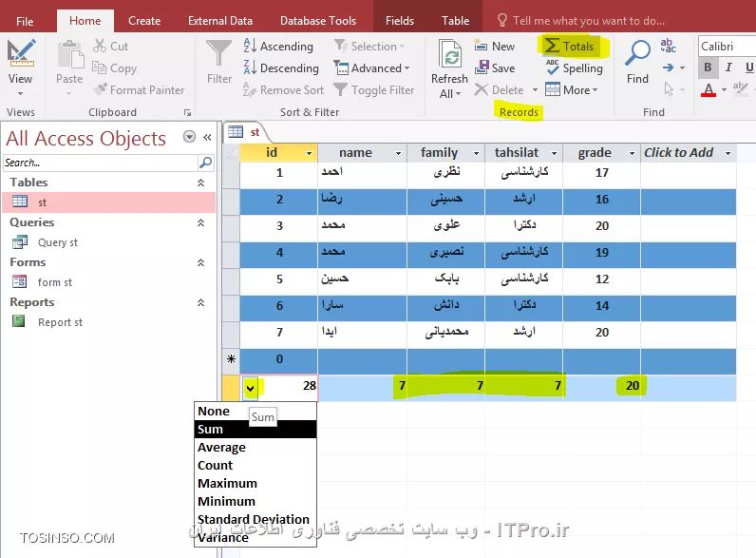The height and width of the screenshot is (558, 756).
Task: Open the More records dropdown
Action: 572,89
